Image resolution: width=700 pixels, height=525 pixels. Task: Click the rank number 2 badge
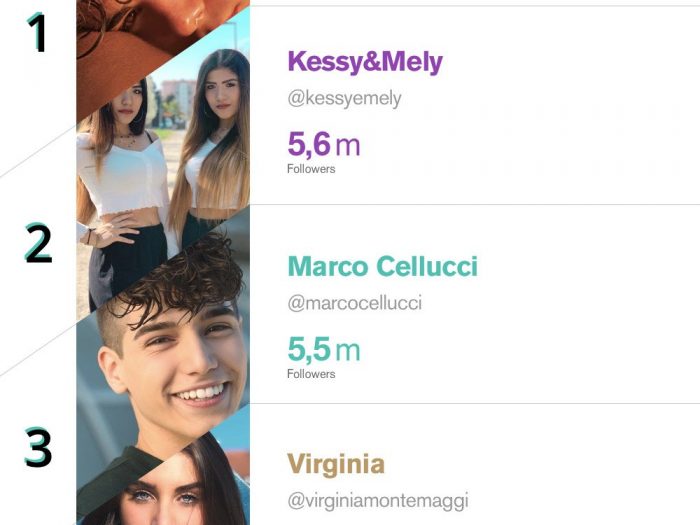38,246
